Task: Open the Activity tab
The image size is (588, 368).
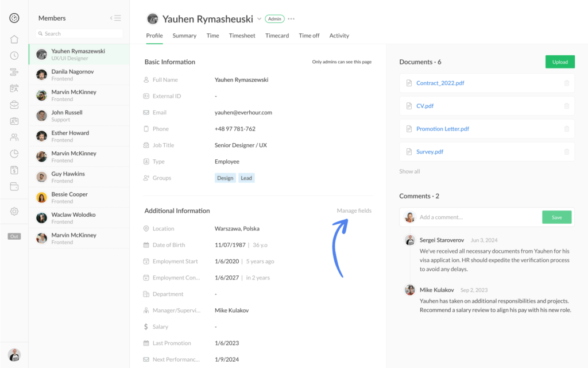Action: tap(339, 35)
